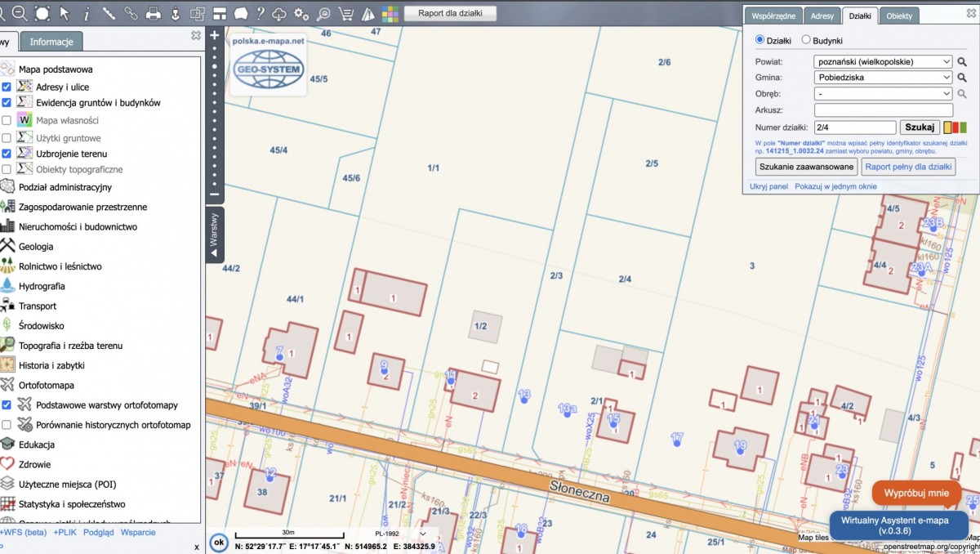Select the info (i) identify tool
980x554 pixels.
[86, 13]
